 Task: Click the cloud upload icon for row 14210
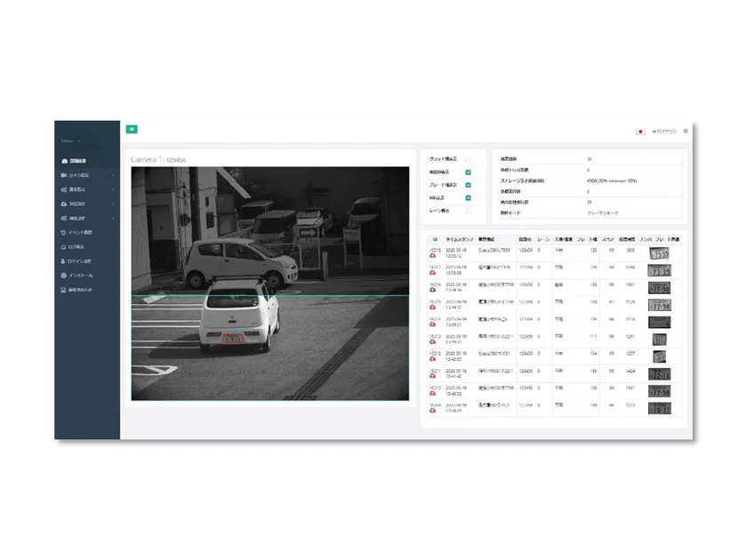(x=432, y=393)
